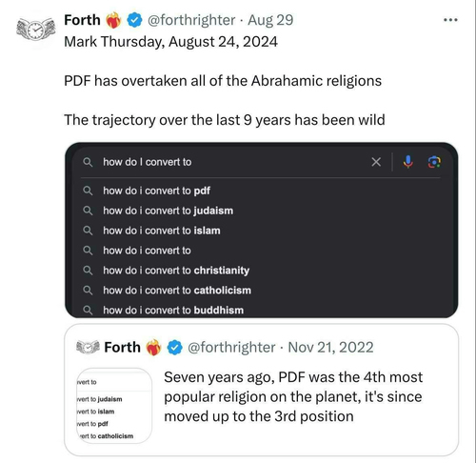The image size is (476, 463).
Task: Click Forth's winged clock profile avatar
Action: tap(36, 30)
